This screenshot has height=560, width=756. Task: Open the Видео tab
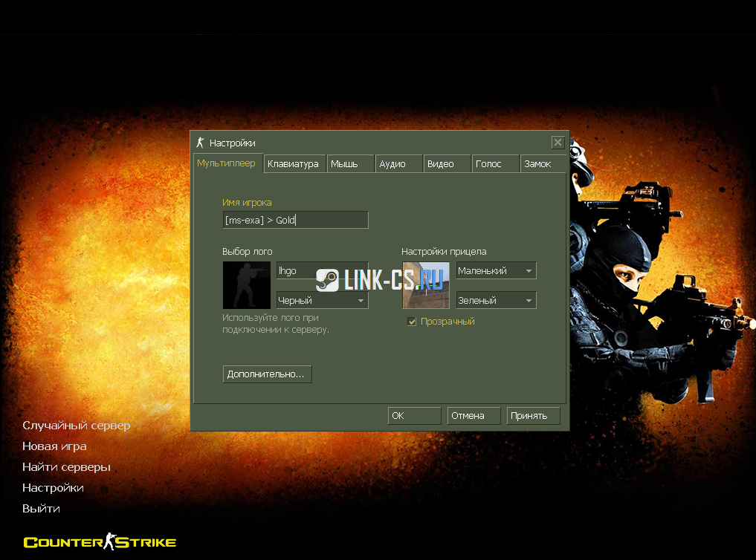coord(447,164)
